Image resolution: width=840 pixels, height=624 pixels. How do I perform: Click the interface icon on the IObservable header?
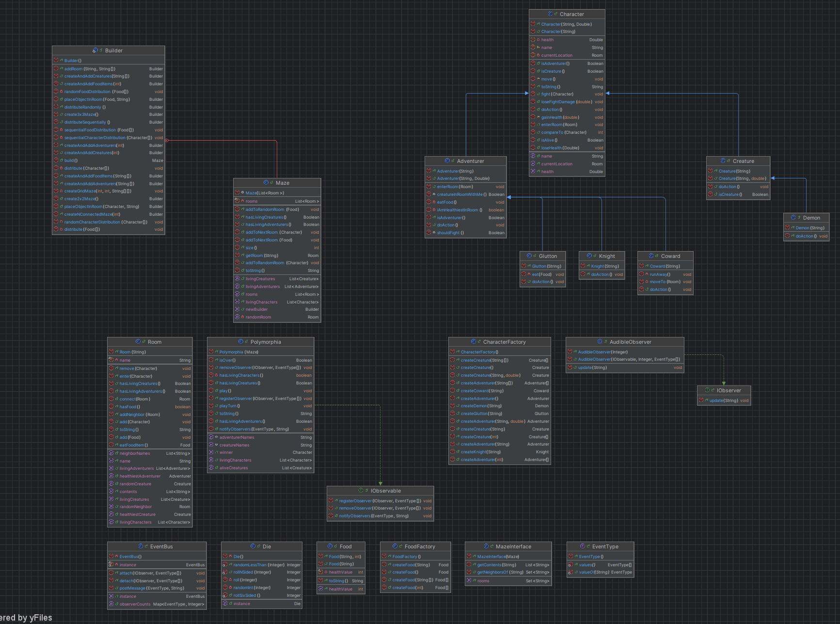(x=361, y=490)
